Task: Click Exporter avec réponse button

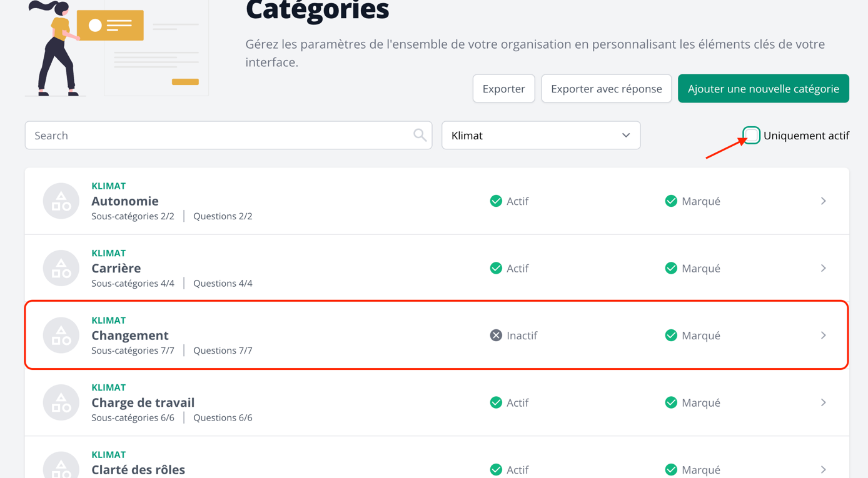Action: 607,89
